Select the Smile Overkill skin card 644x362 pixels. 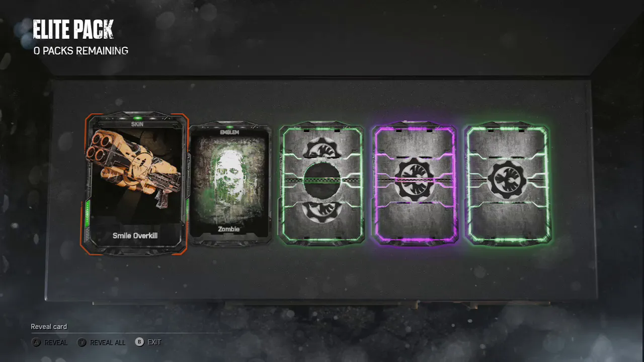(135, 184)
